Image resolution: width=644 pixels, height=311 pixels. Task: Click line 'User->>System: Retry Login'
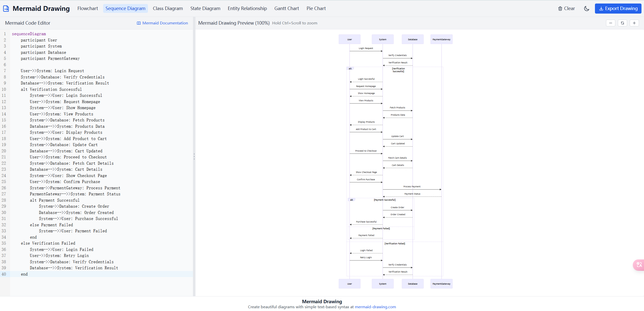(x=59, y=256)
